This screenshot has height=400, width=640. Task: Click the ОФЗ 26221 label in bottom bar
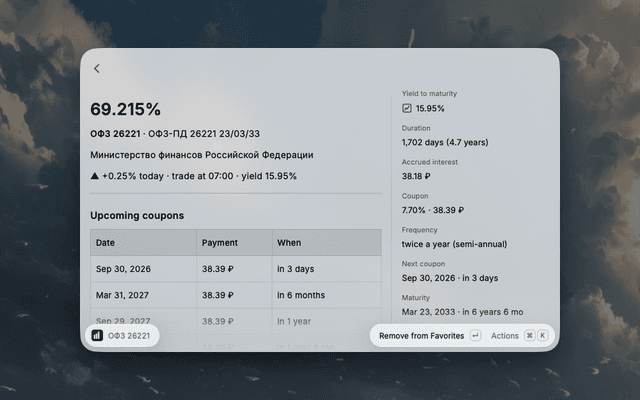pyautogui.click(x=129, y=336)
